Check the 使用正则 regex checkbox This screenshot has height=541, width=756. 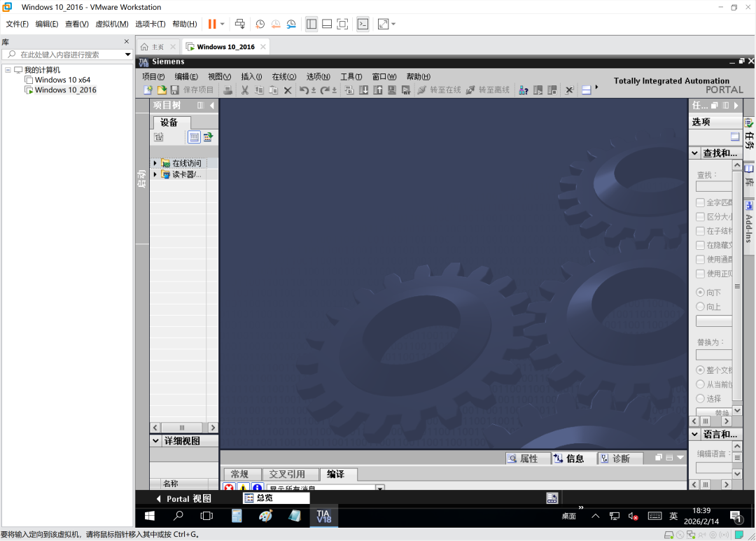[701, 274]
